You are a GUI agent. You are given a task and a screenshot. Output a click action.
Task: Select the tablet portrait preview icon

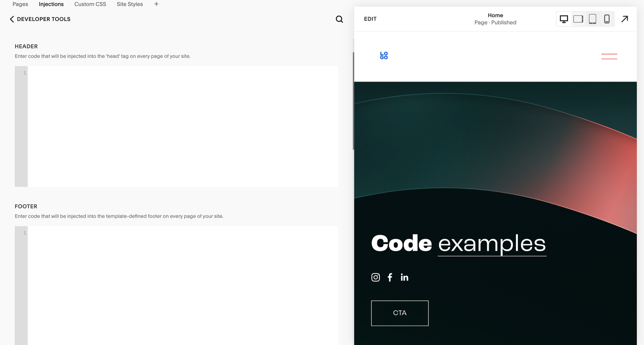592,19
